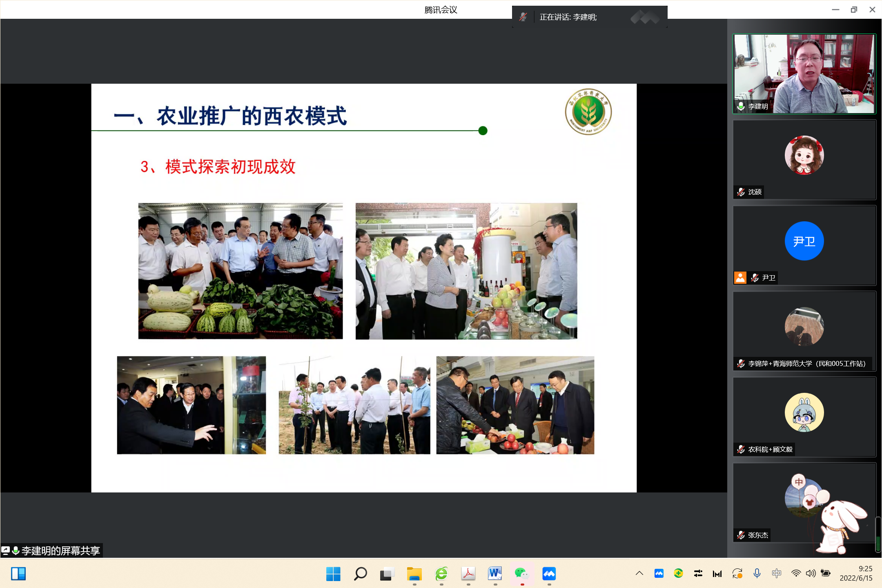This screenshot has width=882, height=588.
Task: Click 李建明的屏幕共享 label
Action: point(61,551)
